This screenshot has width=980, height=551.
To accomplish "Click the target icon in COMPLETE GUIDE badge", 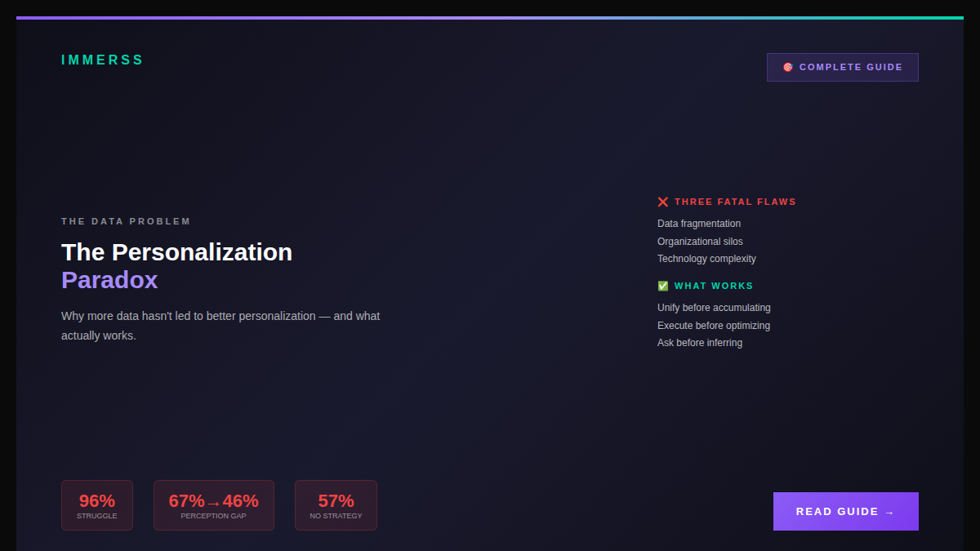I will point(788,67).
